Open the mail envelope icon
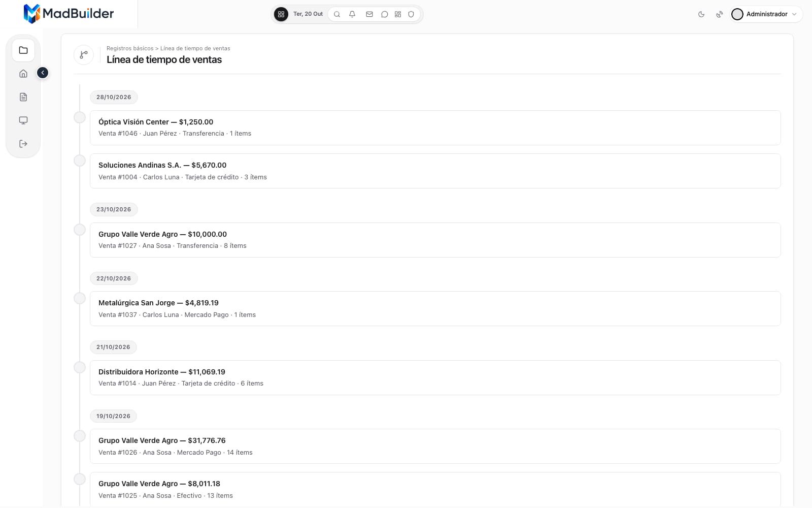This screenshot has width=812, height=508. tap(369, 14)
